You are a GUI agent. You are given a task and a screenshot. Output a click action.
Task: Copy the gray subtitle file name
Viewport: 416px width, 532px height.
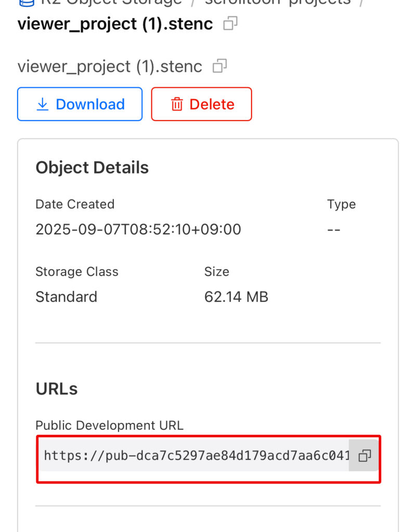click(x=220, y=66)
